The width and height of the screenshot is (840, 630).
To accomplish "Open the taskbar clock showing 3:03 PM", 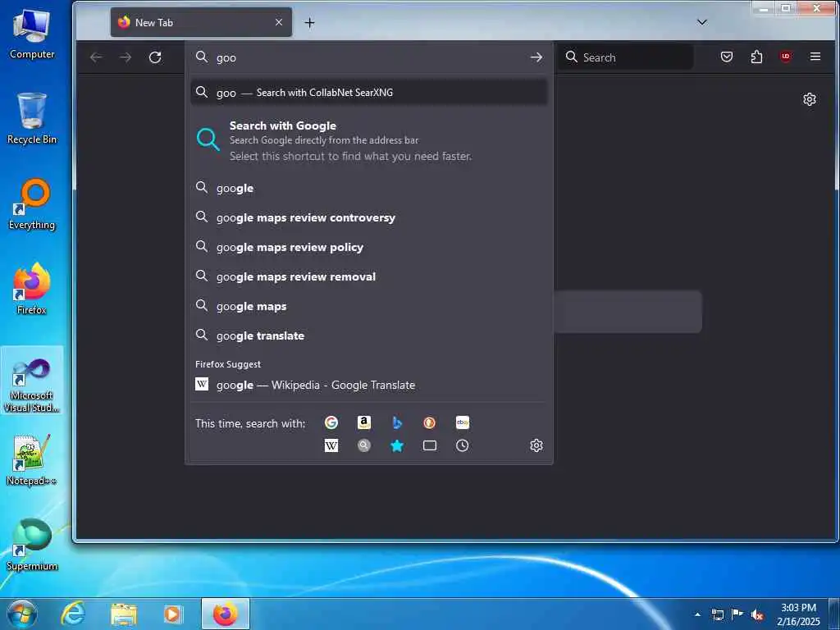I will (798, 614).
